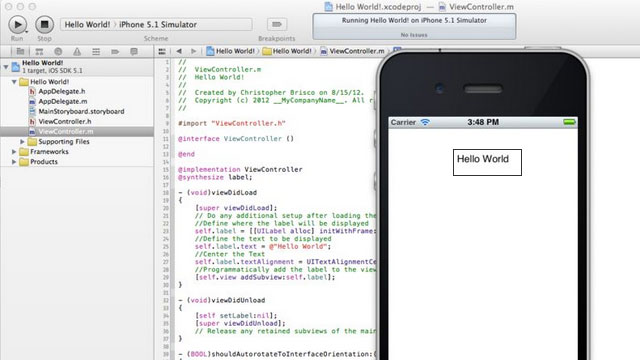
Task: Select the Frameworks folder label
Action: 49,152
